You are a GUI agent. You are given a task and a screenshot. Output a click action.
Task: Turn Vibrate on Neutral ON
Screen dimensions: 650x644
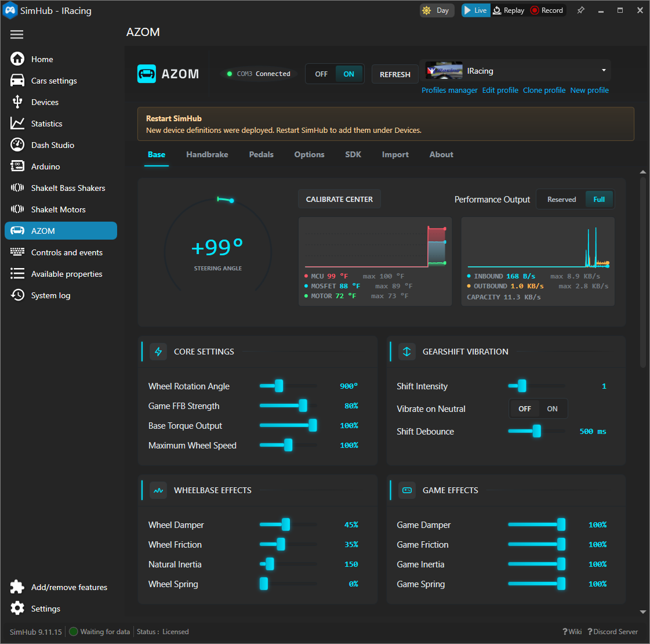tap(552, 409)
